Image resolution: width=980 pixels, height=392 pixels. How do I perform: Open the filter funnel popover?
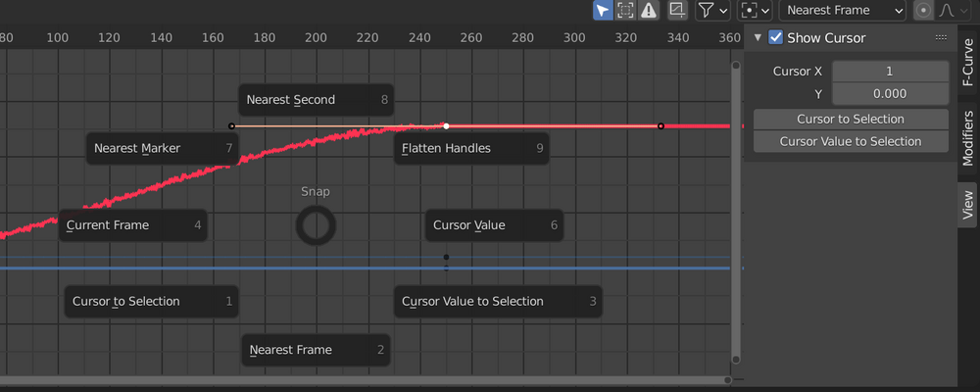tap(711, 11)
